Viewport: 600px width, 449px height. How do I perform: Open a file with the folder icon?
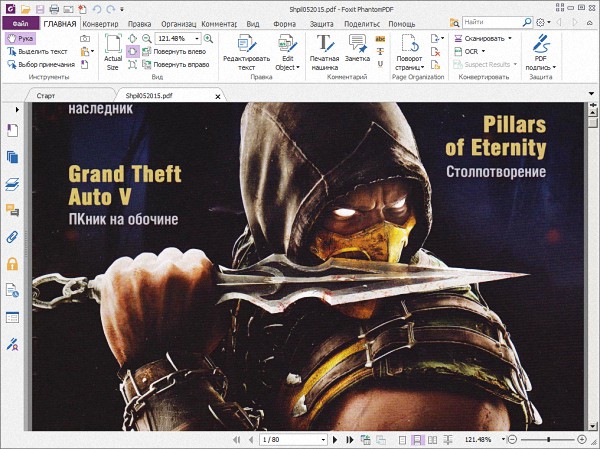(x=26, y=8)
